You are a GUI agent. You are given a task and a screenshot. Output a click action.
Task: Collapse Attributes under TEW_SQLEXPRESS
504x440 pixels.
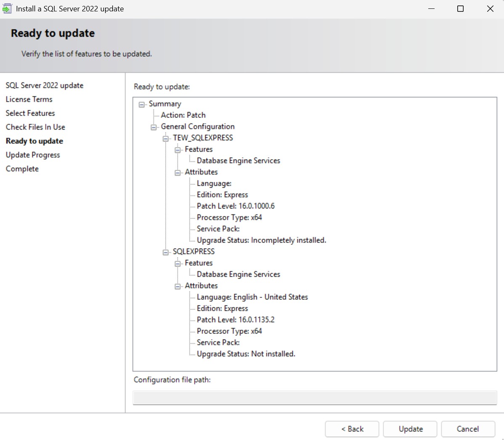(x=178, y=173)
